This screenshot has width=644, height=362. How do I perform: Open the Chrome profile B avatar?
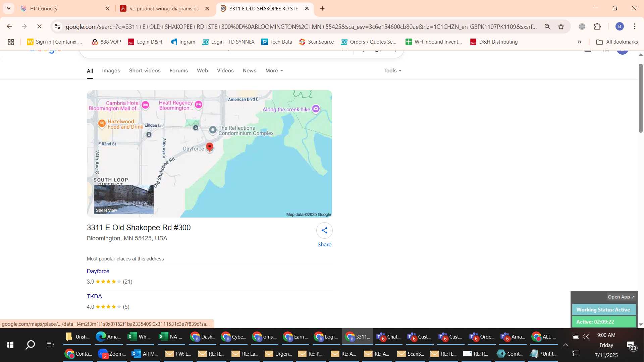point(620,26)
